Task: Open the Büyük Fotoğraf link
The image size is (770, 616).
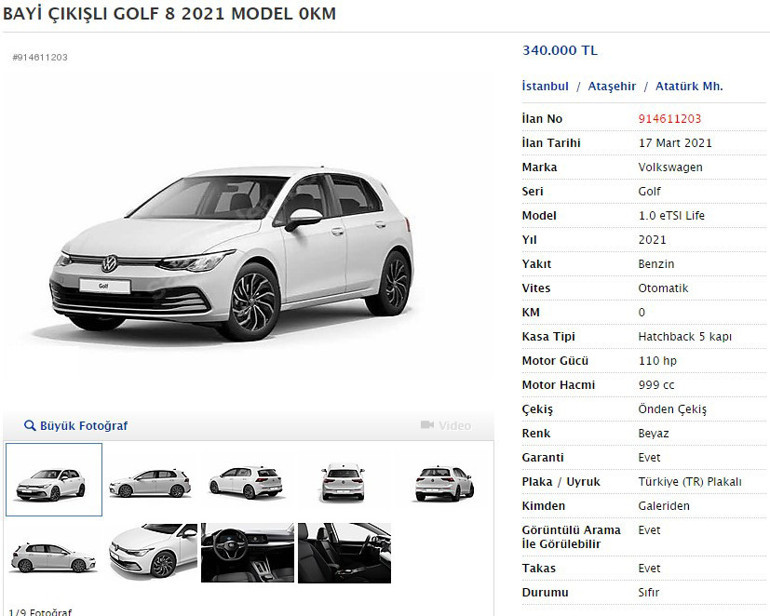Action: [83, 426]
